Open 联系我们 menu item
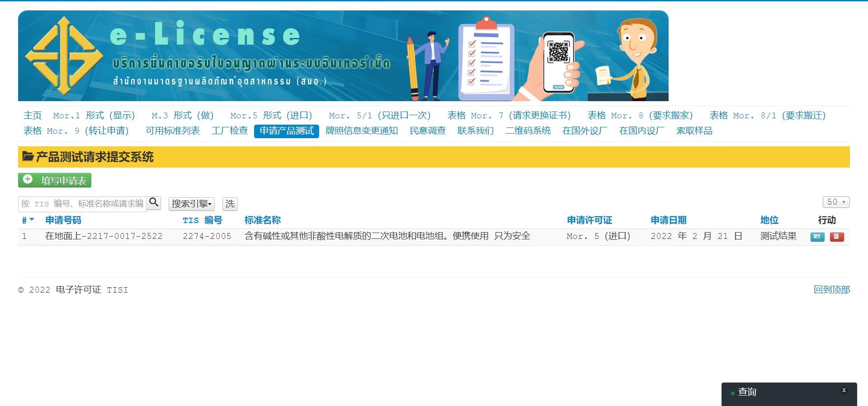This screenshot has width=868, height=406. [x=476, y=131]
